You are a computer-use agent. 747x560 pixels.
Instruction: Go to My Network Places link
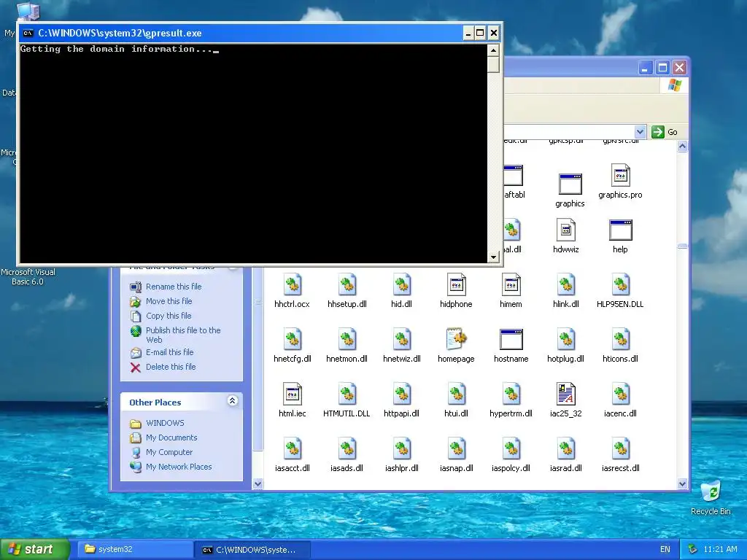[179, 467]
